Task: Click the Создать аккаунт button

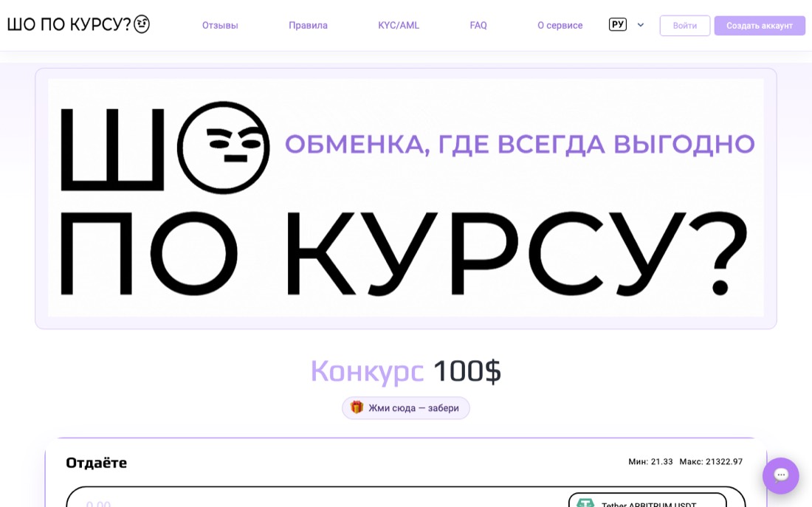Action: click(x=760, y=25)
